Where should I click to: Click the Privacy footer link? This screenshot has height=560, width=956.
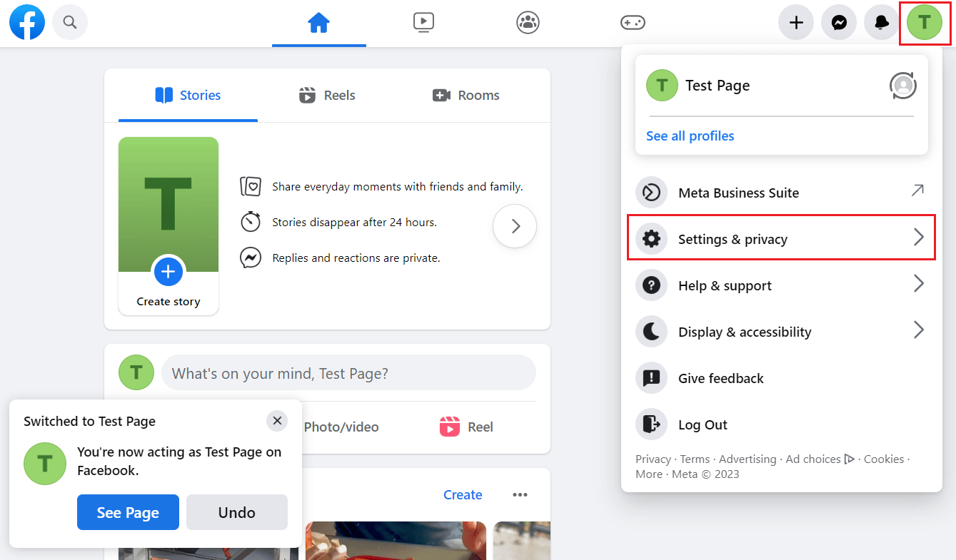(x=653, y=459)
